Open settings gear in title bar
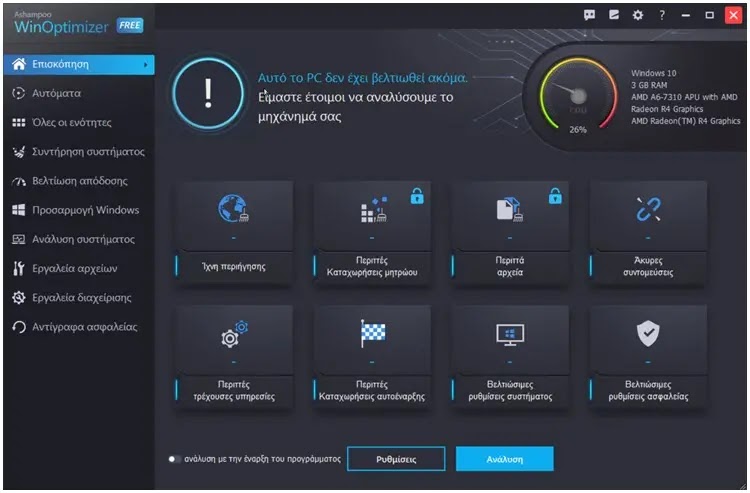 click(x=638, y=15)
